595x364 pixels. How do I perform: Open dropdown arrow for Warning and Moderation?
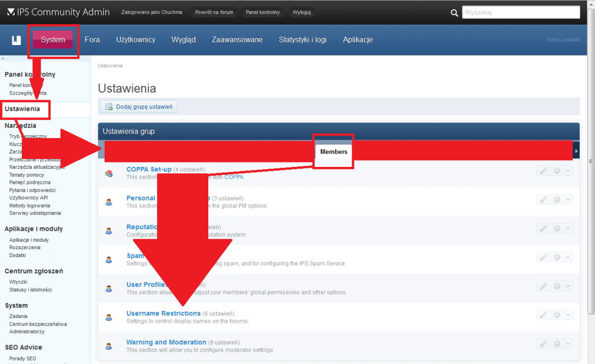pos(568,344)
